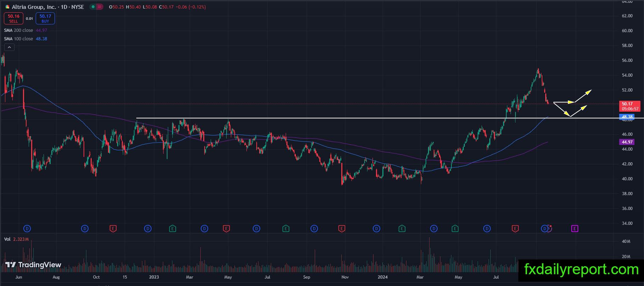Viewport: 644px width, 286px height.
Task: Click the green market status indicator
Action: coord(93,7)
